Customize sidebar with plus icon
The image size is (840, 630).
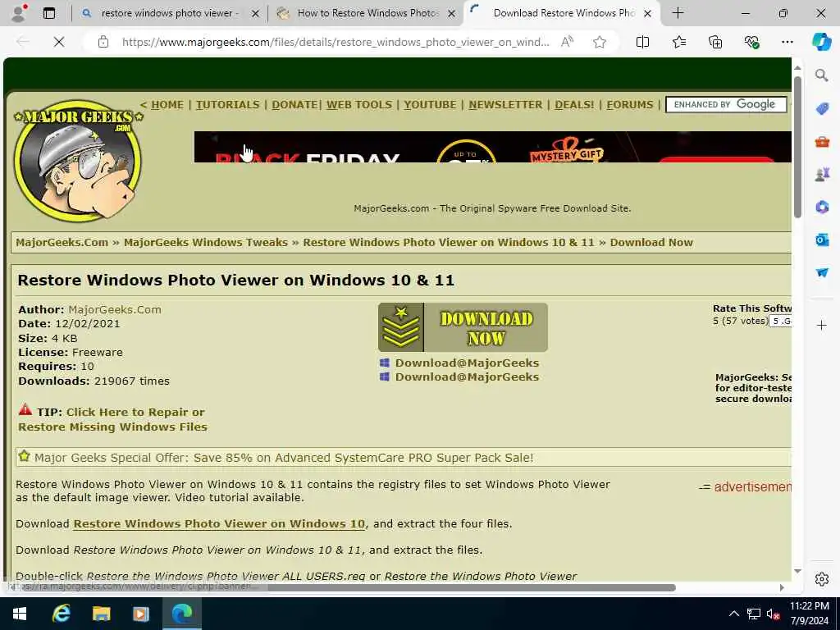(822, 325)
